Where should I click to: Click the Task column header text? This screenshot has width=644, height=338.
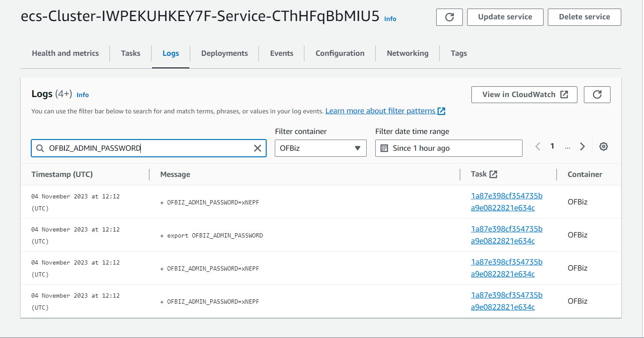(479, 174)
